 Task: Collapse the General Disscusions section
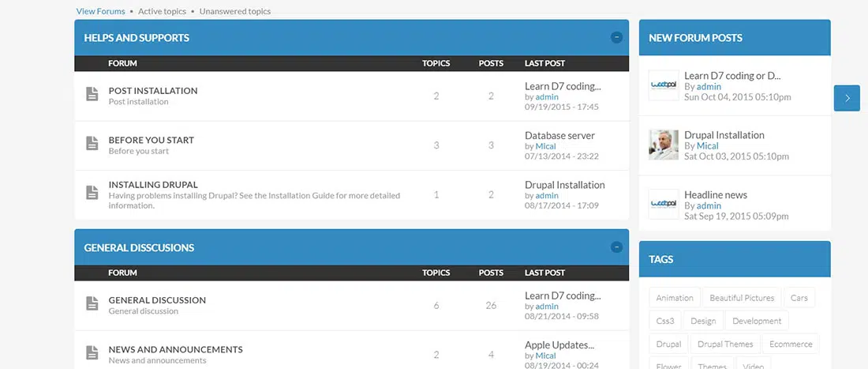tap(616, 247)
